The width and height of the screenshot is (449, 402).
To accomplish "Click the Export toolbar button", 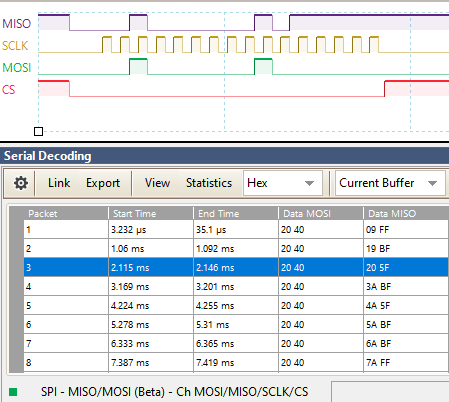I will 103,183.
